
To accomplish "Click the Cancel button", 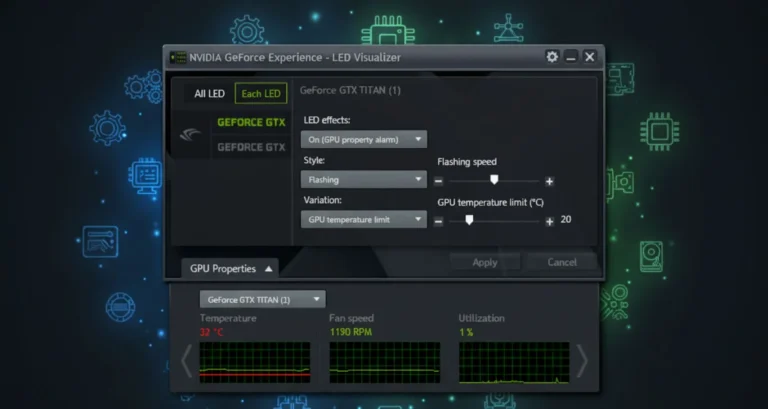I will coord(562,262).
